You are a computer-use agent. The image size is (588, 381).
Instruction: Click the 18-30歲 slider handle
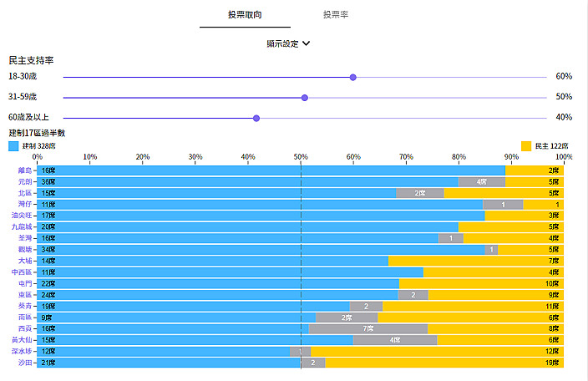pyautogui.click(x=352, y=77)
